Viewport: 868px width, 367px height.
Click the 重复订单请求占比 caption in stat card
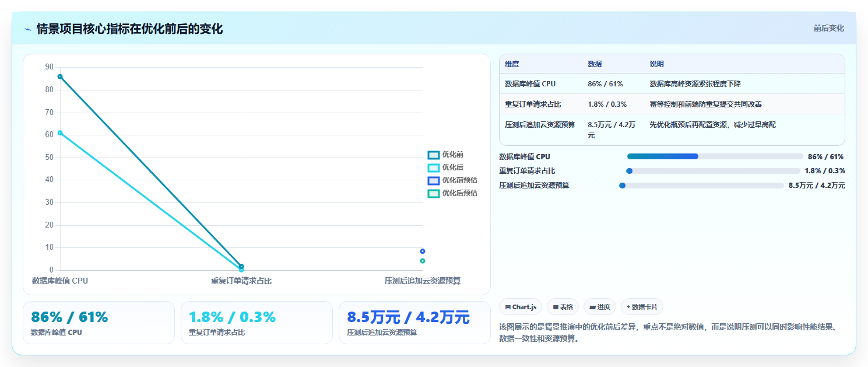click(x=217, y=333)
